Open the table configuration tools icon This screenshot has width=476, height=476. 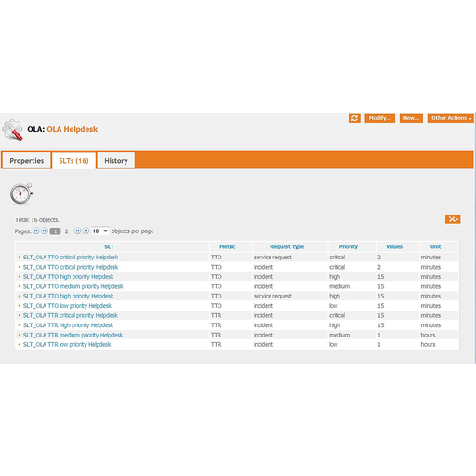[x=453, y=219]
